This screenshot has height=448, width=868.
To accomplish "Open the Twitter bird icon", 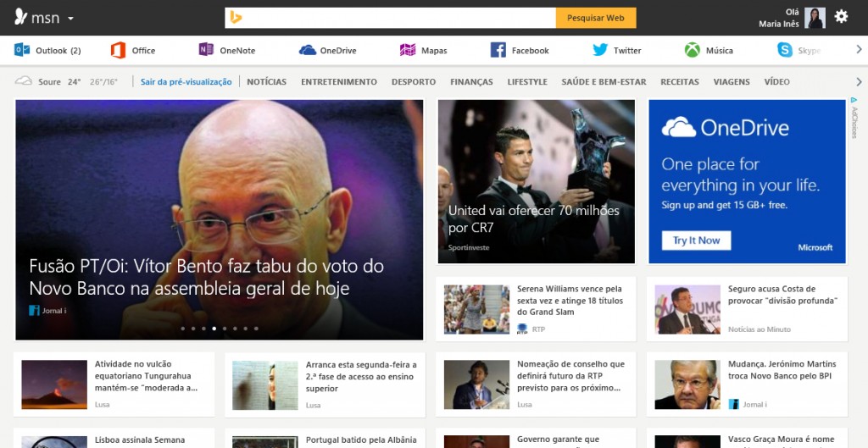I will (x=600, y=50).
